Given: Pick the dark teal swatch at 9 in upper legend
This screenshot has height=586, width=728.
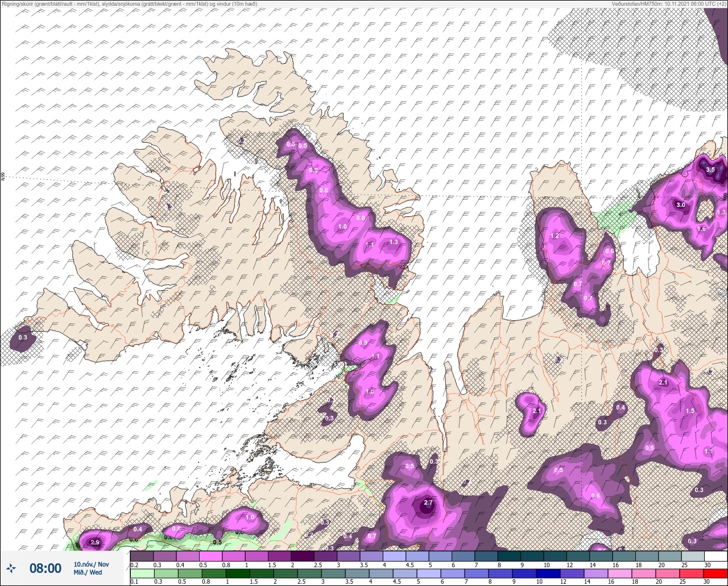Looking at the screenshot, I should pos(532,556).
